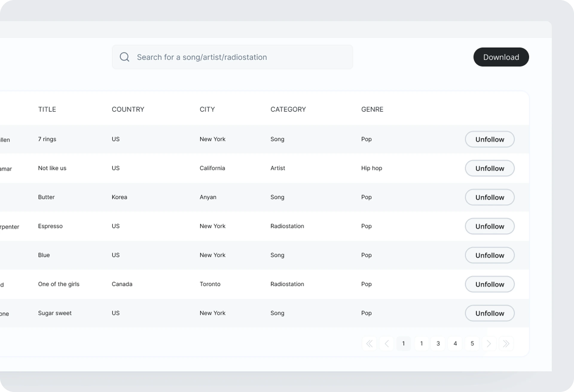
Task: Open page 3 of results
Action: (x=438, y=344)
